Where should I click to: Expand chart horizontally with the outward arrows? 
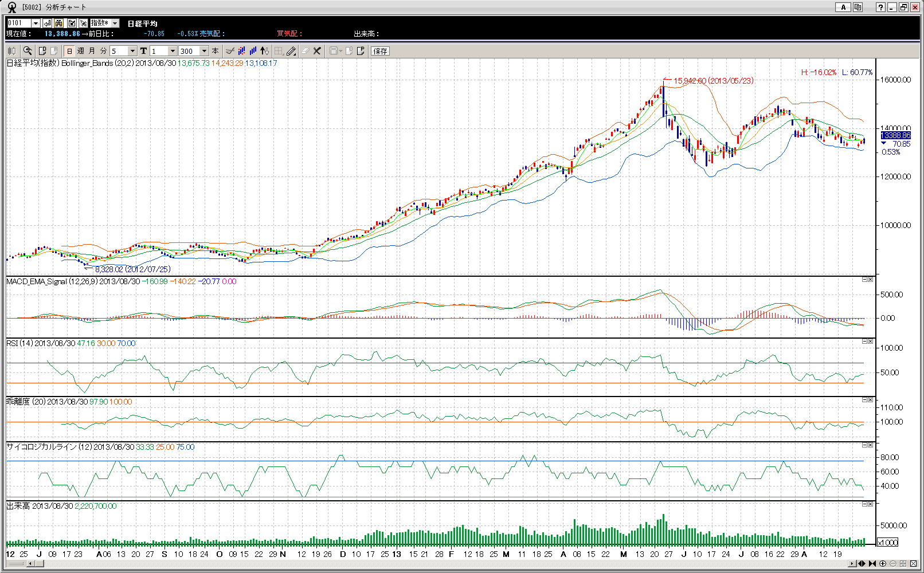tap(862, 564)
